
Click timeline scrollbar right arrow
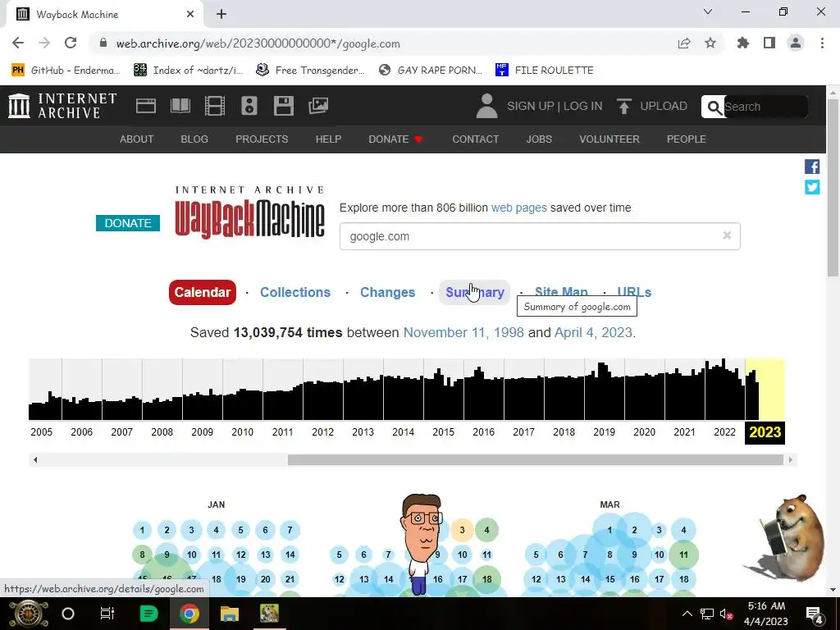click(790, 459)
